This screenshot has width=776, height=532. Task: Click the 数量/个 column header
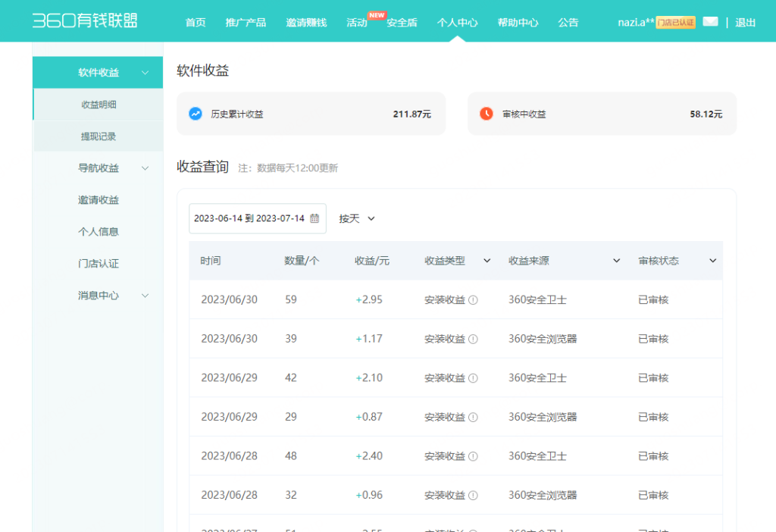pyautogui.click(x=302, y=261)
